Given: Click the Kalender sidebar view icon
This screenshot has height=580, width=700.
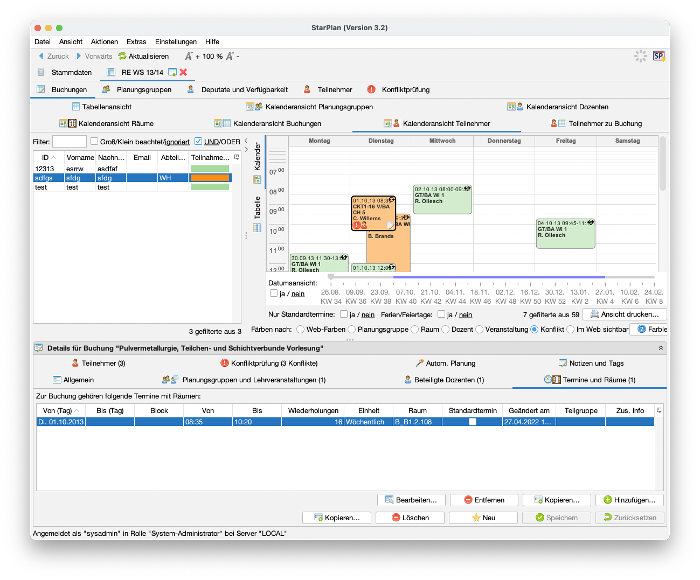Looking at the screenshot, I should click(257, 179).
